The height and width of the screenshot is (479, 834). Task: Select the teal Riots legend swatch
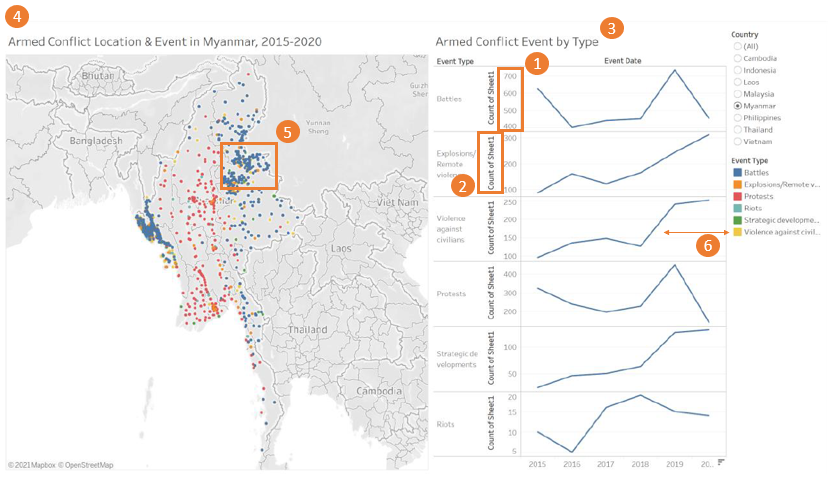pyautogui.click(x=737, y=208)
